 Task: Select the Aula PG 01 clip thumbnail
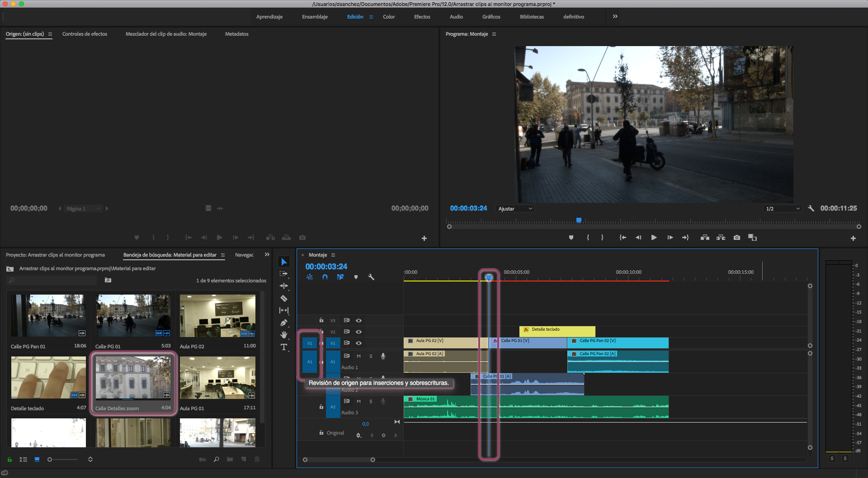(x=217, y=378)
